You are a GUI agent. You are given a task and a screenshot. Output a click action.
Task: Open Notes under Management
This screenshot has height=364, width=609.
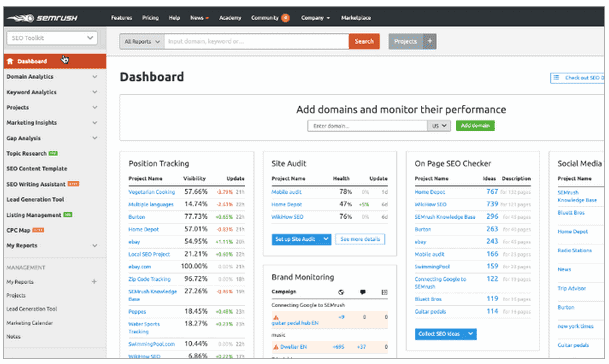point(13,336)
